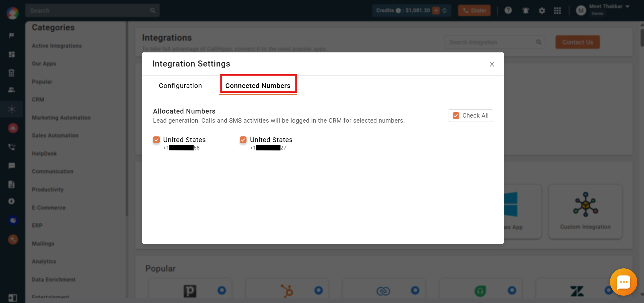Choose the ERP category
644x303 pixels.
37,225
